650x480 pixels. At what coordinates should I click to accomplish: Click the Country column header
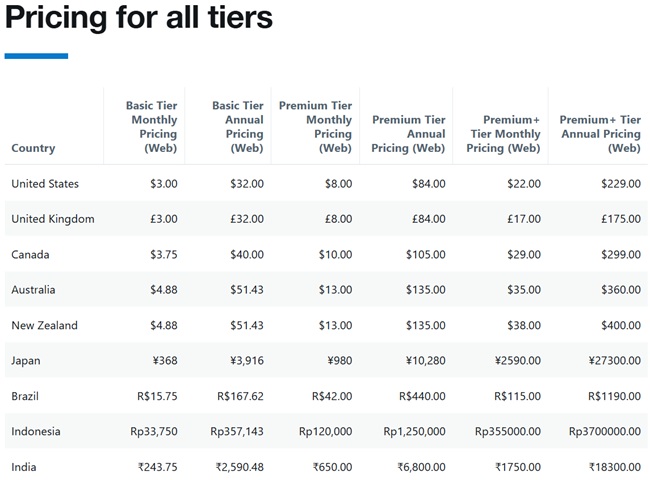[33, 148]
